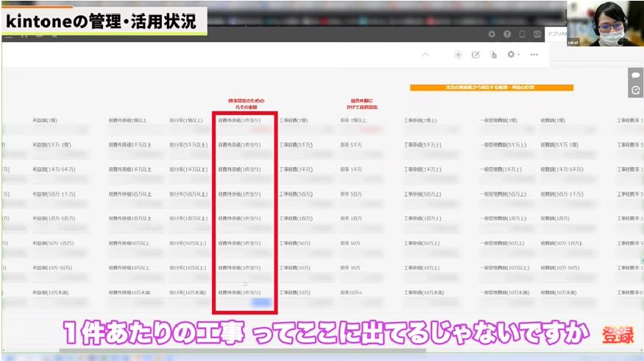This screenshot has width=644, height=361.
Task: Click the red 登録 button
Action: point(618,335)
